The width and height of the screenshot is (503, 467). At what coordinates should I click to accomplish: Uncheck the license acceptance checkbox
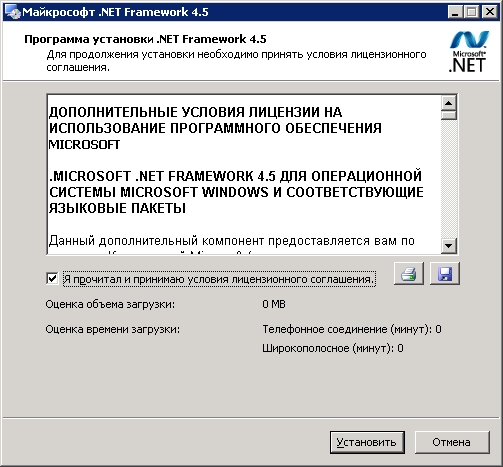coord(52,279)
